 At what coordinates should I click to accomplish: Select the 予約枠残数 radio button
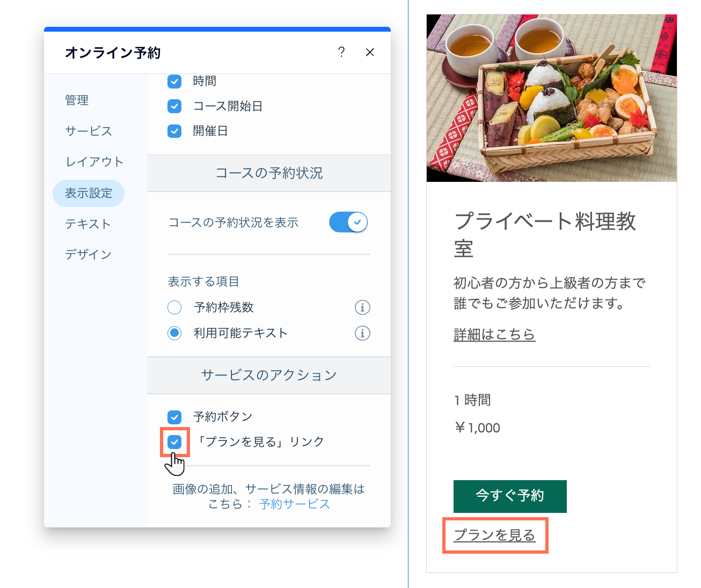174,307
